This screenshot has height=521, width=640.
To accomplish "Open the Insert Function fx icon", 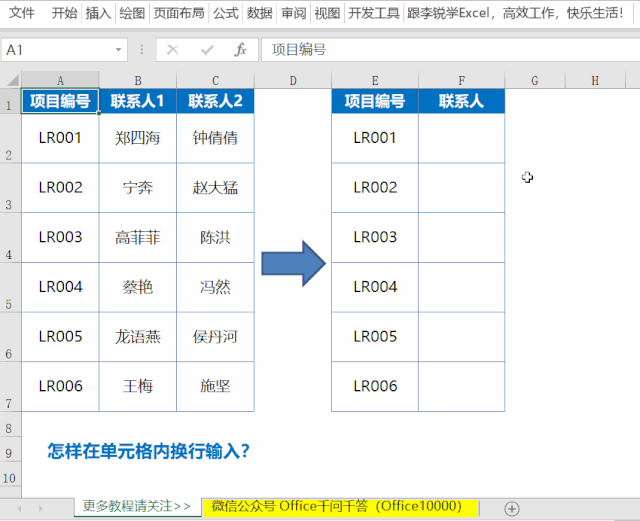I will [x=240, y=50].
